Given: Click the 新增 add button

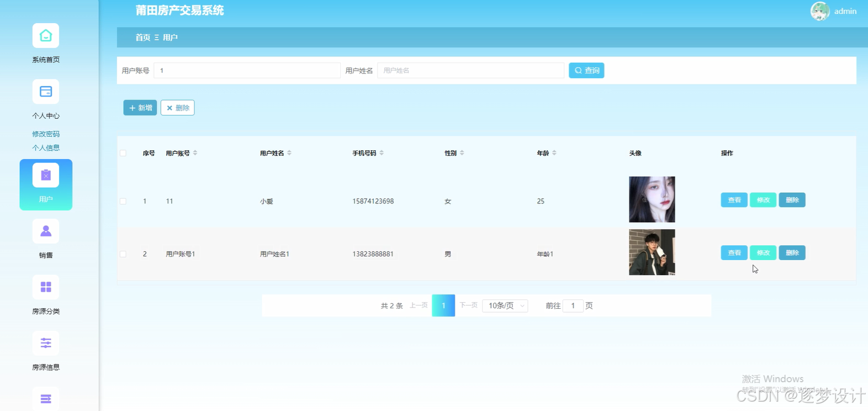Looking at the screenshot, I should click(x=140, y=108).
